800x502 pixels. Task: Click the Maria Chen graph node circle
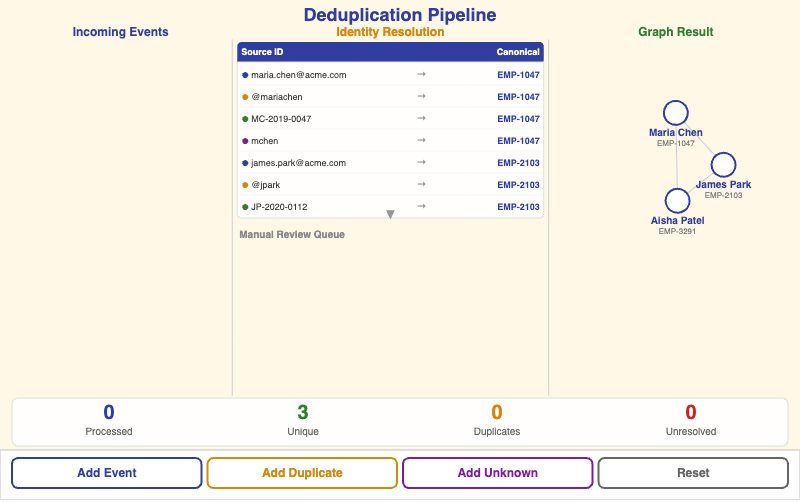click(x=676, y=113)
